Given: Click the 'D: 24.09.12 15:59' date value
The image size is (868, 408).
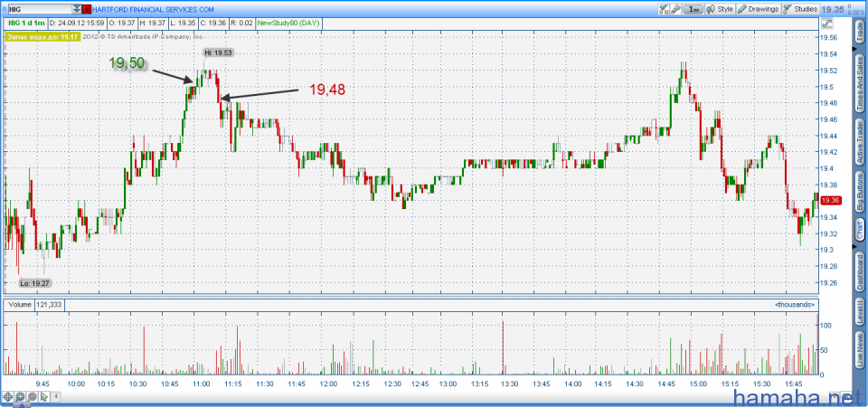Looking at the screenshot, I should pos(76,24).
